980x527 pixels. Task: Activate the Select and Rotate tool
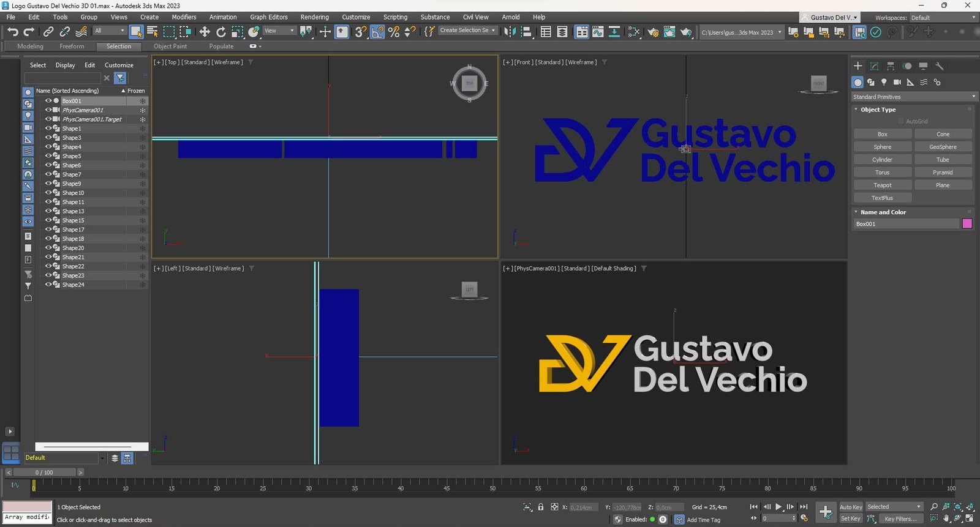coord(221,32)
